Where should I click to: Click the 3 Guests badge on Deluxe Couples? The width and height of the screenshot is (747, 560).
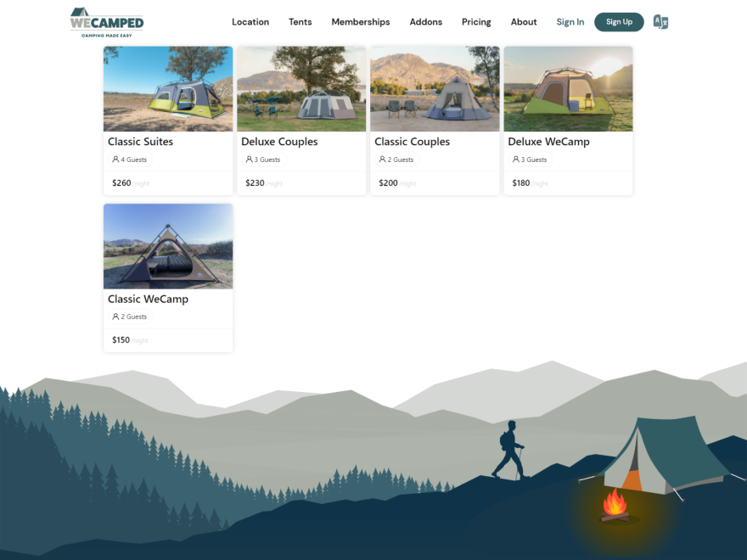[x=263, y=160]
